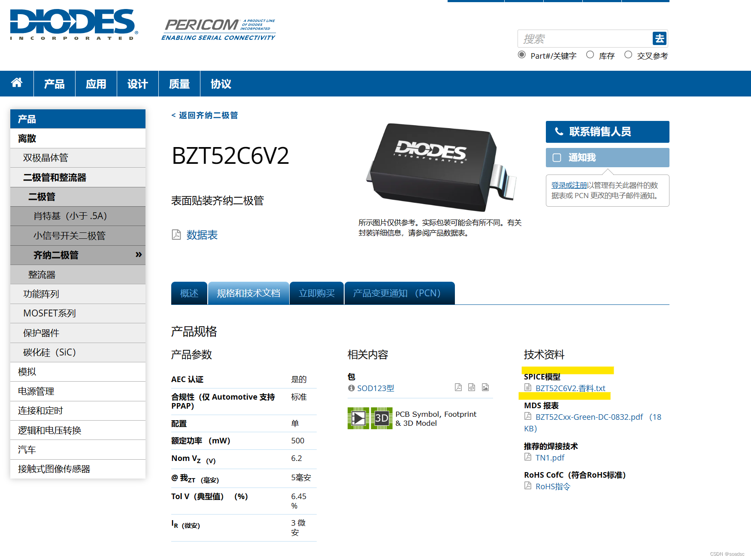751x560 pixels.
Task: Switch to the 产品变更通知 (PCN) tab
Action: [x=400, y=293]
